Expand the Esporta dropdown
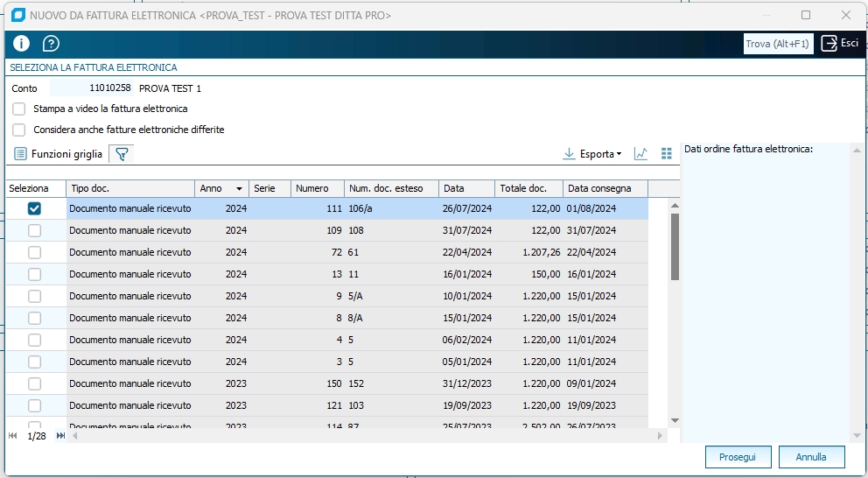 pos(592,154)
